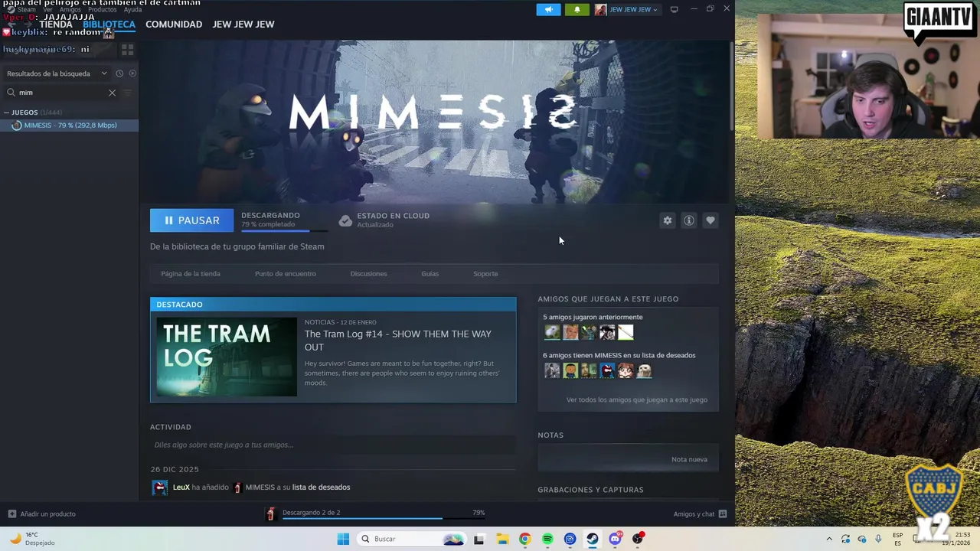Open the Windows Start menu
The image size is (980, 551).
tap(343, 539)
